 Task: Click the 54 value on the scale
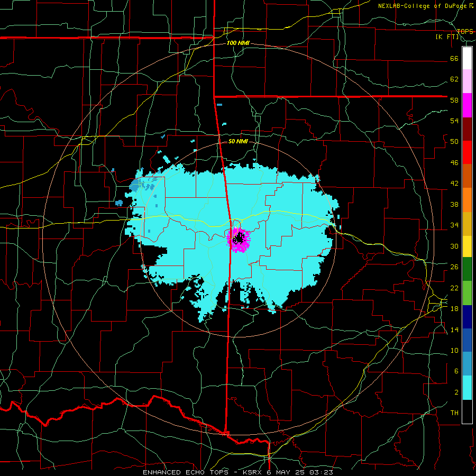(454, 121)
